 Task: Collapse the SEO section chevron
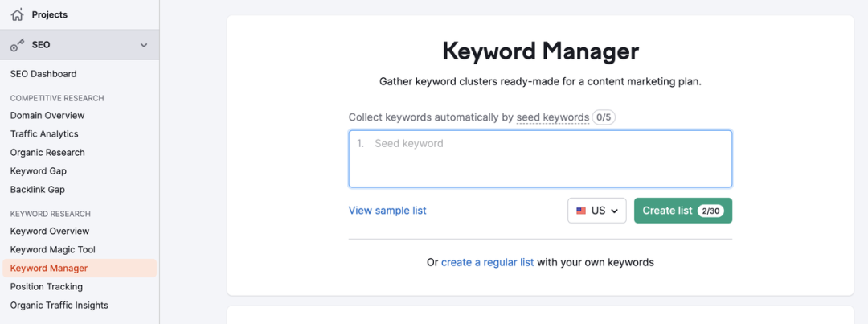[x=144, y=45]
